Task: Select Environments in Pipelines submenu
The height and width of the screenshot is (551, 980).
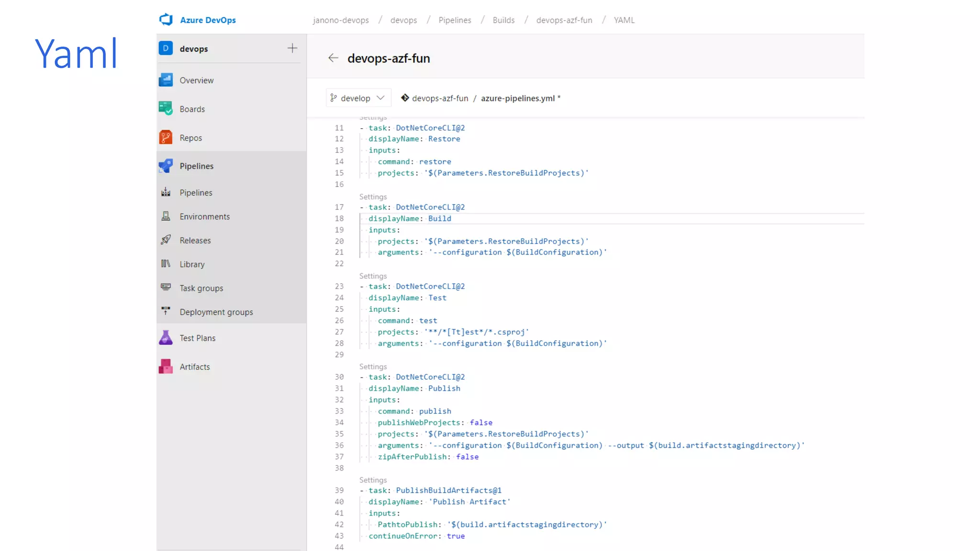Action: click(x=204, y=216)
